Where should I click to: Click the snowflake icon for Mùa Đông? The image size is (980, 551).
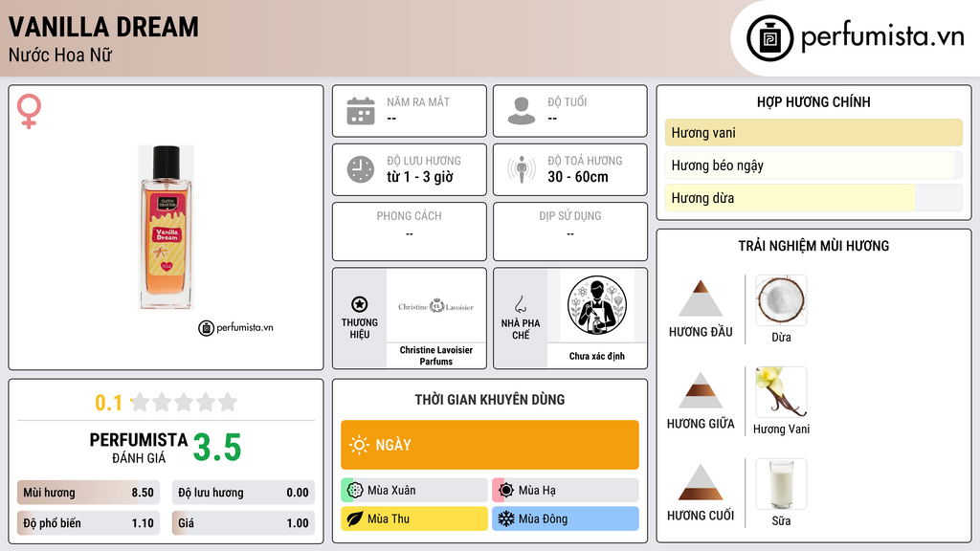pyautogui.click(x=506, y=518)
